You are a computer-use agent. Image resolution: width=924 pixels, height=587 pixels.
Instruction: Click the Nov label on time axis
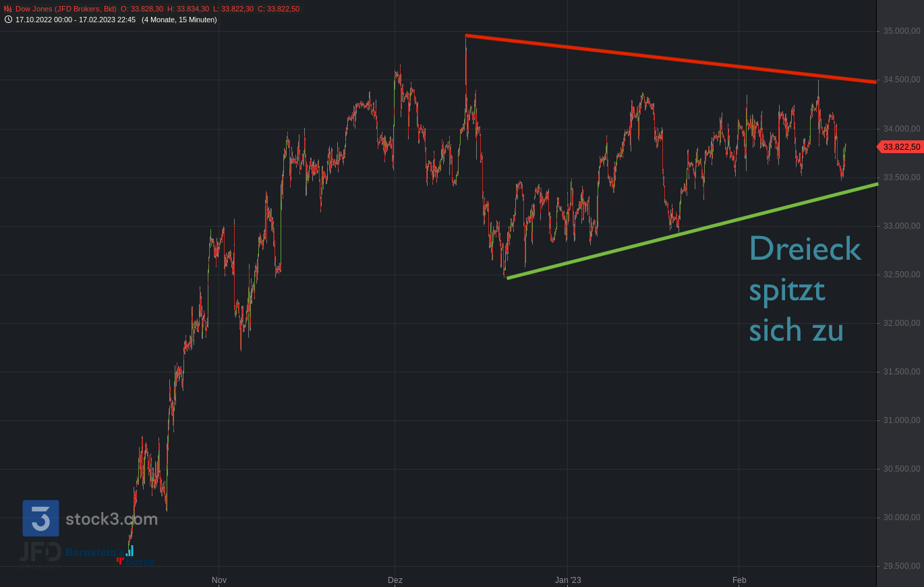coord(219,580)
